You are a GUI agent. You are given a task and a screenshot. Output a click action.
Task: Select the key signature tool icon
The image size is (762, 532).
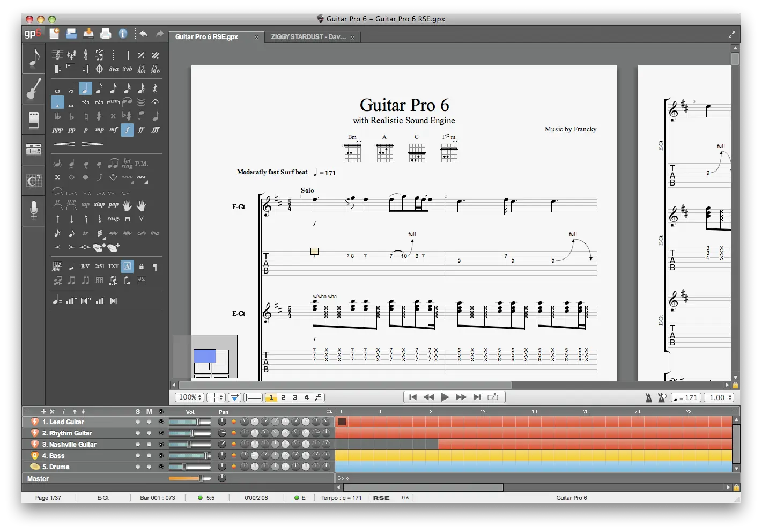[71, 55]
